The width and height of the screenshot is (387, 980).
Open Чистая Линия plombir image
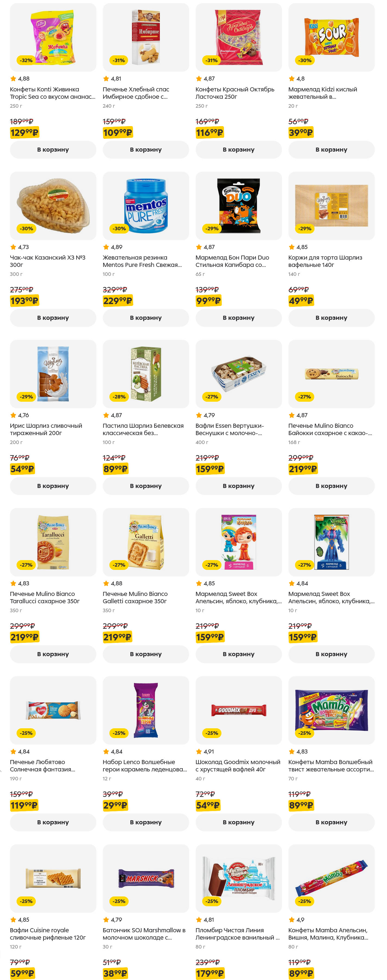238,878
